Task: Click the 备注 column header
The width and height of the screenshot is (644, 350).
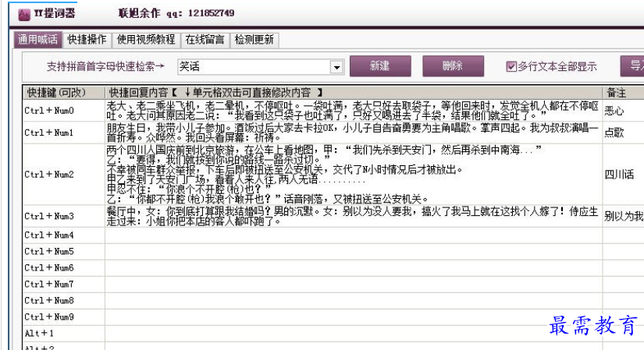Action: (x=624, y=93)
